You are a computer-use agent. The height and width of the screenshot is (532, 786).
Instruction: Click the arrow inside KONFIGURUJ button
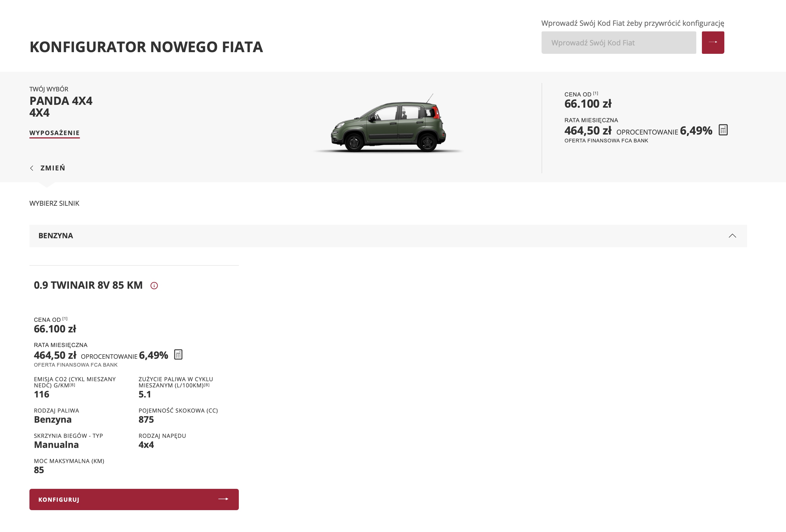[223, 499]
